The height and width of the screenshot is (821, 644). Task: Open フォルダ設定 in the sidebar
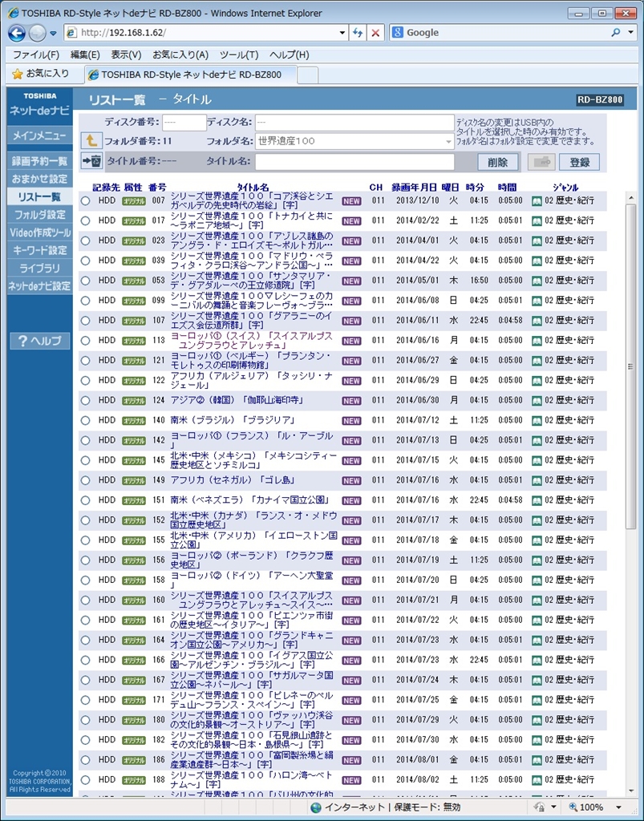click(40, 215)
